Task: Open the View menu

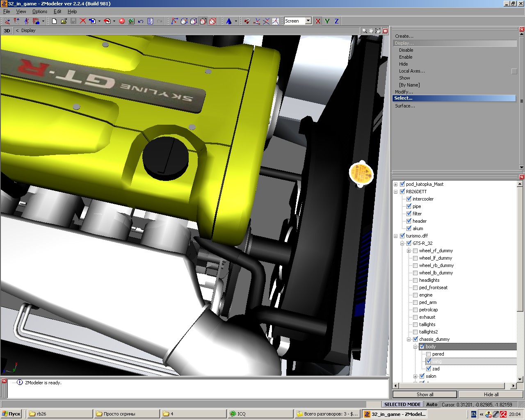Action: (x=21, y=11)
